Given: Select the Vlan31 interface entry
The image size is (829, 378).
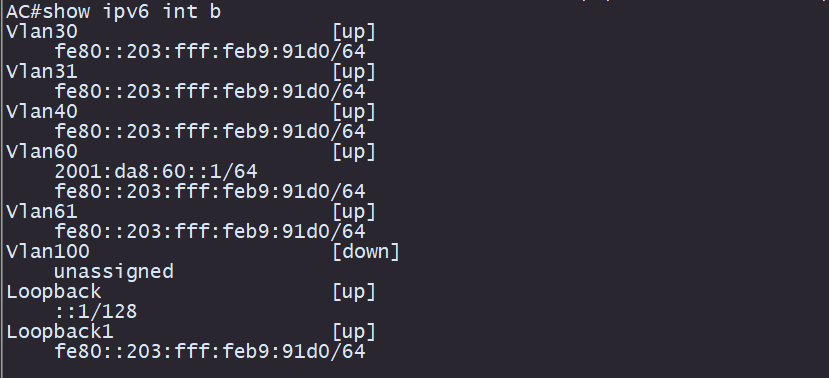Looking at the screenshot, I should pyautogui.click(x=42, y=71).
